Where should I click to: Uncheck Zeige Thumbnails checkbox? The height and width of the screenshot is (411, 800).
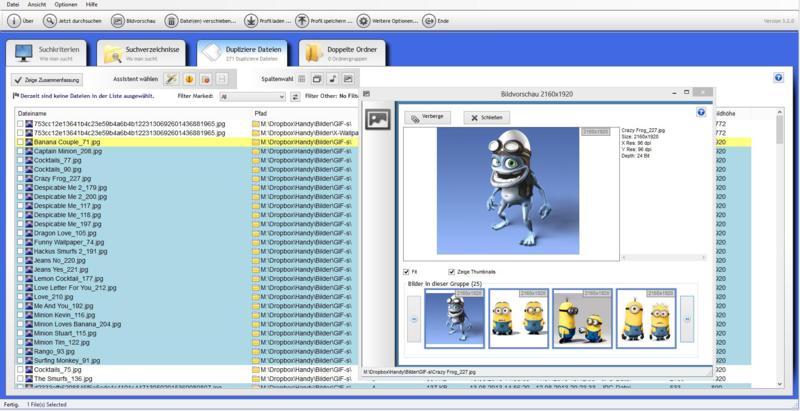[452, 272]
